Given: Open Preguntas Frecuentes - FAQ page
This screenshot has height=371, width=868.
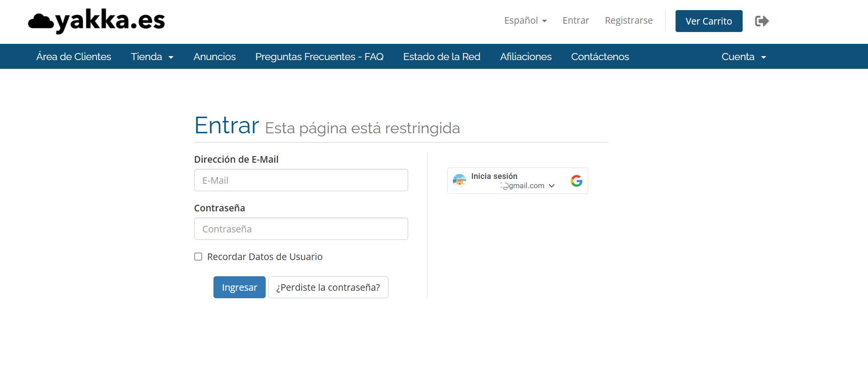Looking at the screenshot, I should pyautogui.click(x=319, y=57).
